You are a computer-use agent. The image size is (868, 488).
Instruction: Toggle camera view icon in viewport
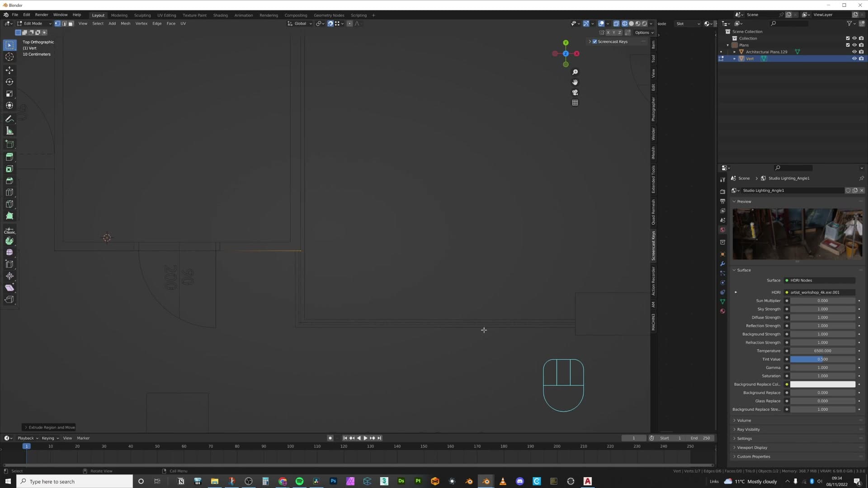coord(575,93)
